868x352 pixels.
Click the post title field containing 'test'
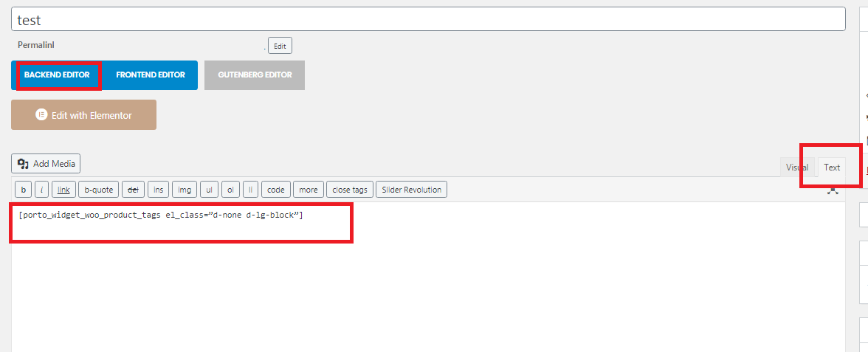428,19
